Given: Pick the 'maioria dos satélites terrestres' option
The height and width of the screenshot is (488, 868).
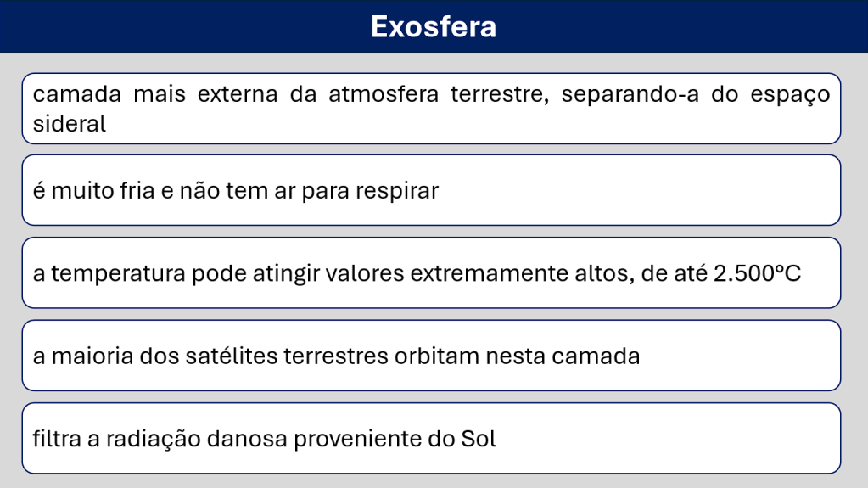Looking at the screenshot, I should point(431,355).
